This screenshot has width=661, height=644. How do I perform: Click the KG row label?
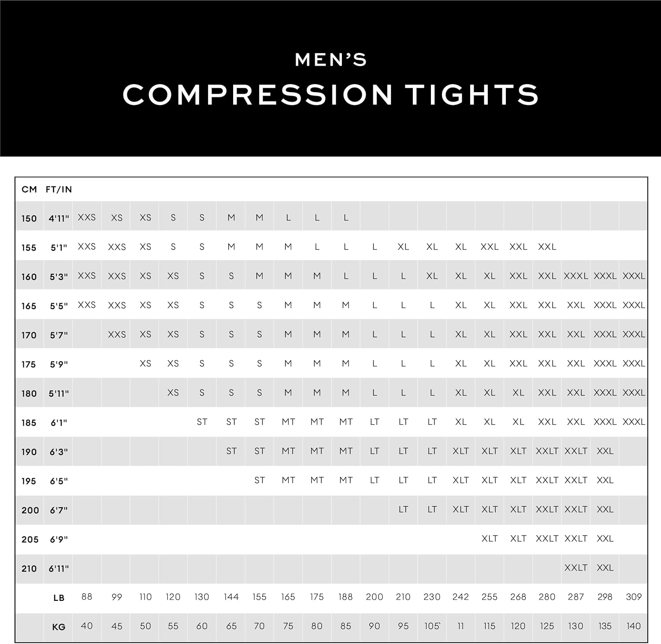pyautogui.click(x=59, y=627)
